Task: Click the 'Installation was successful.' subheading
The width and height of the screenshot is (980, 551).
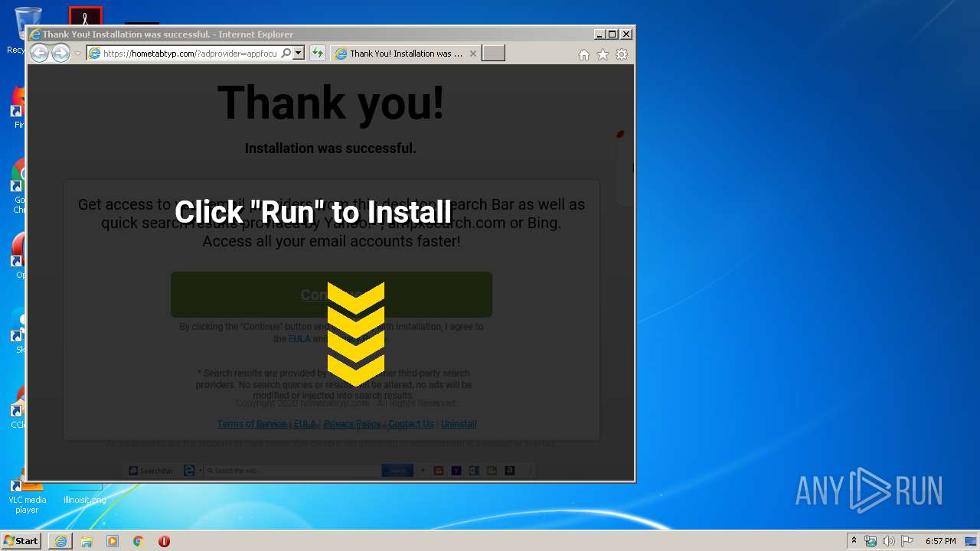Action: pyautogui.click(x=331, y=148)
